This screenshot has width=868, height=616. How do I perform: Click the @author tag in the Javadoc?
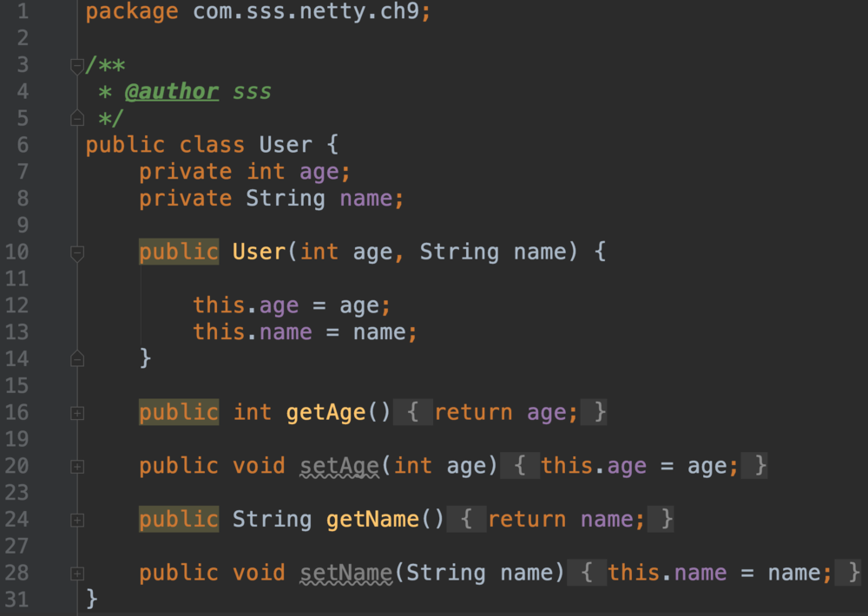click(172, 91)
